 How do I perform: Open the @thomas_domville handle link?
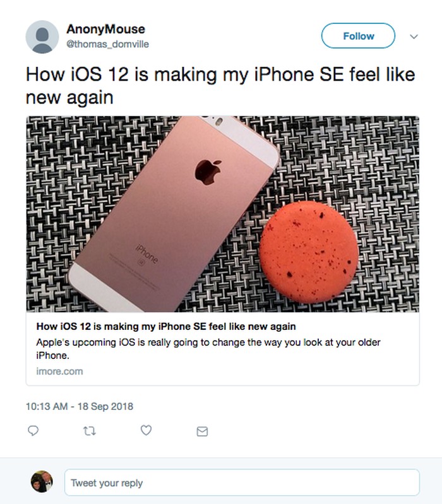[107, 44]
